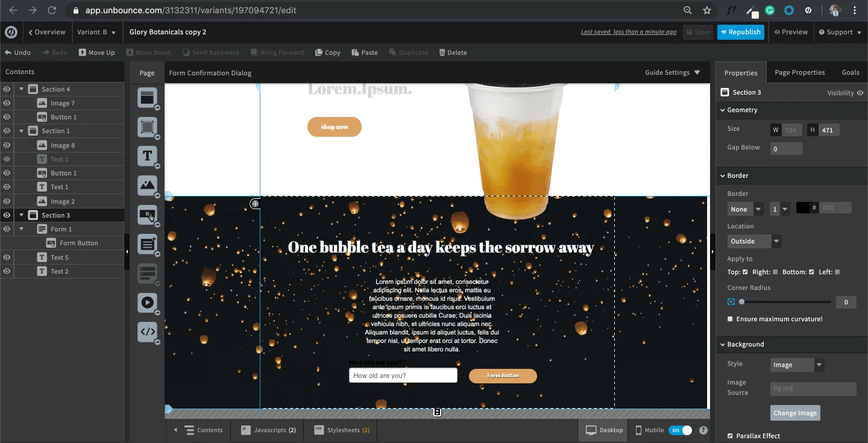The image size is (868, 443).
Task: Click the section height H input field
Action: 829,130
